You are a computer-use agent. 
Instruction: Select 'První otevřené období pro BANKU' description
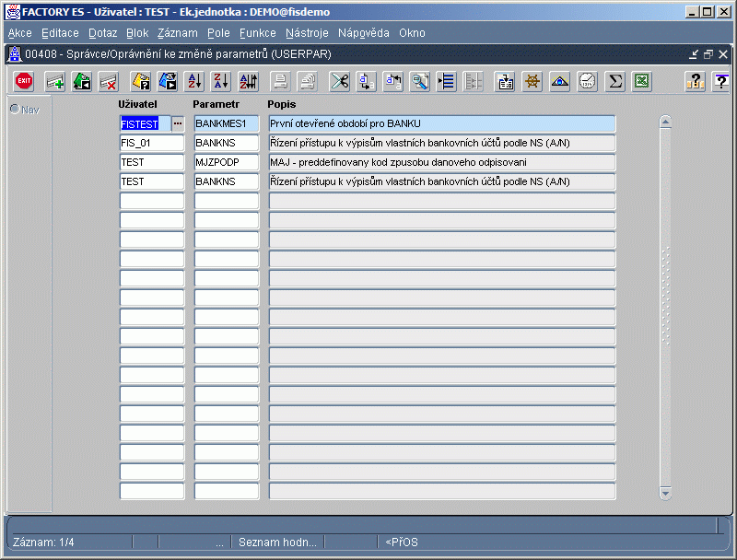click(x=442, y=123)
